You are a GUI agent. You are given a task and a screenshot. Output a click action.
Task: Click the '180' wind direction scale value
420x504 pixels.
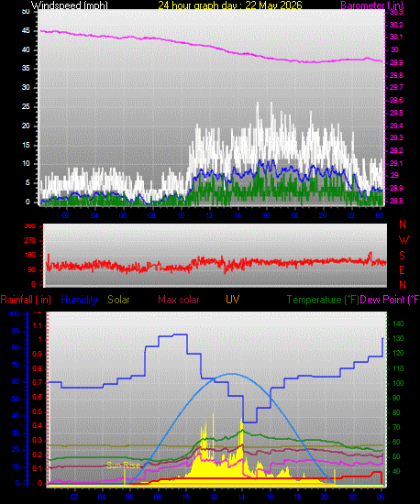(x=30, y=256)
